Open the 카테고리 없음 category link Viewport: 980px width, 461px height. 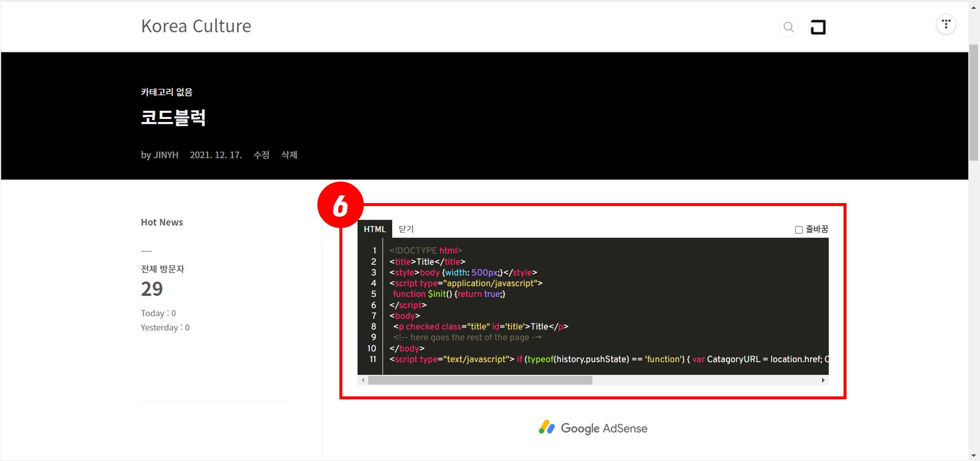[167, 92]
